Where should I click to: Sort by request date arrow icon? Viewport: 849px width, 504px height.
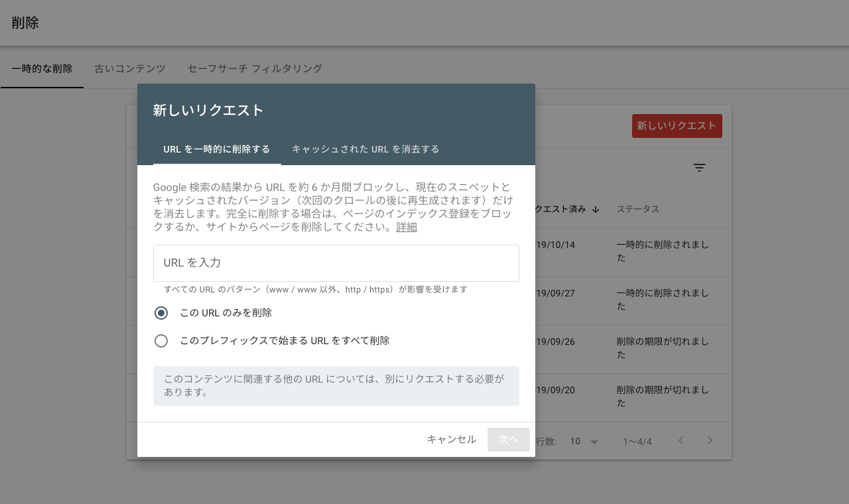[596, 209]
